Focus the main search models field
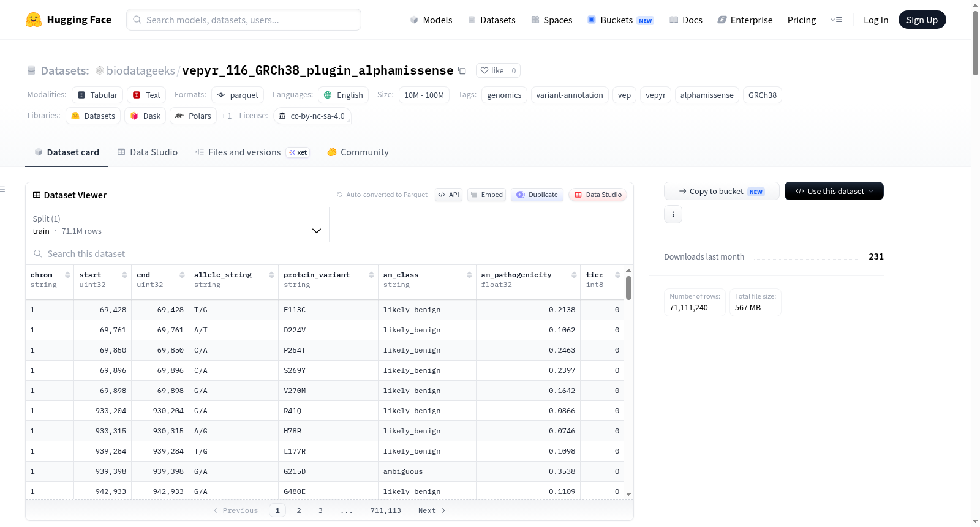Viewport: 980px width, 527px height. pos(244,20)
